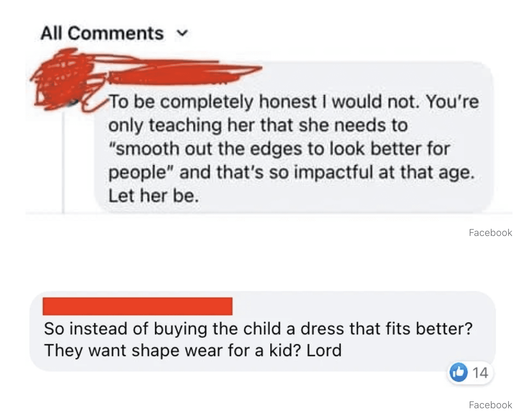The image size is (532, 415).
Task: Click the Facebook credit under the second comment
Action: coord(490,405)
